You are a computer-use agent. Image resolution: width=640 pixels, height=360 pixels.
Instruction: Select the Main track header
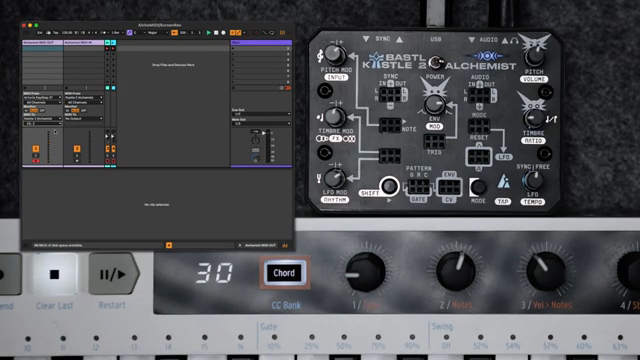(261, 42)
